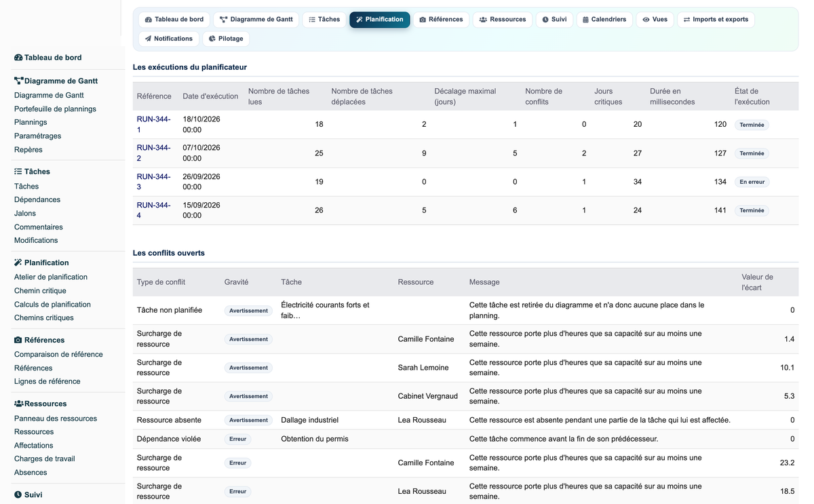Open run RUN-344-2

tap(153, 153)
